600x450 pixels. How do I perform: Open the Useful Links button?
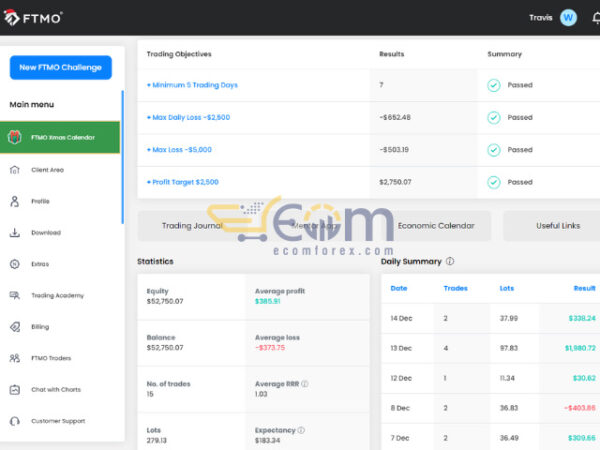tap(556, 226)
